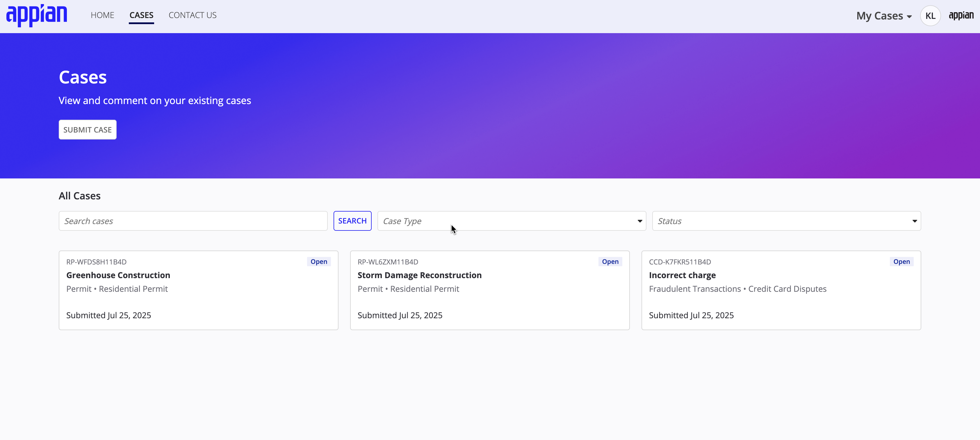
Task: Click Open status badge on Storm Damage card
Action: (x=610, y=262)
